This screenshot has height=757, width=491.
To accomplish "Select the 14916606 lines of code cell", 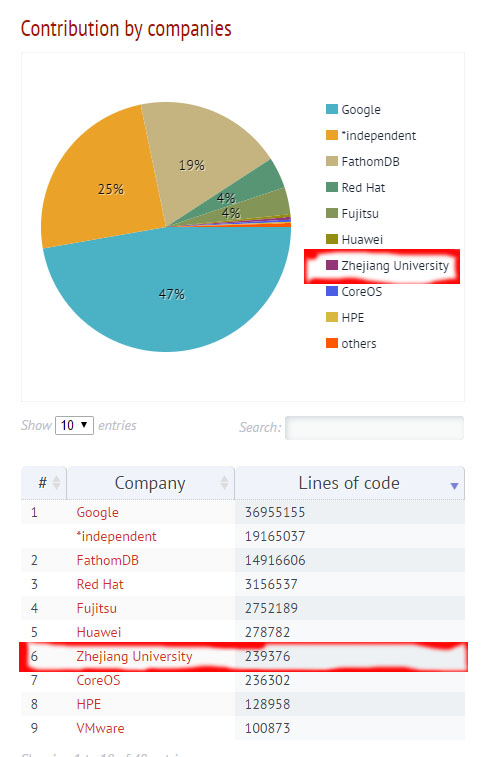I will 350,560.
